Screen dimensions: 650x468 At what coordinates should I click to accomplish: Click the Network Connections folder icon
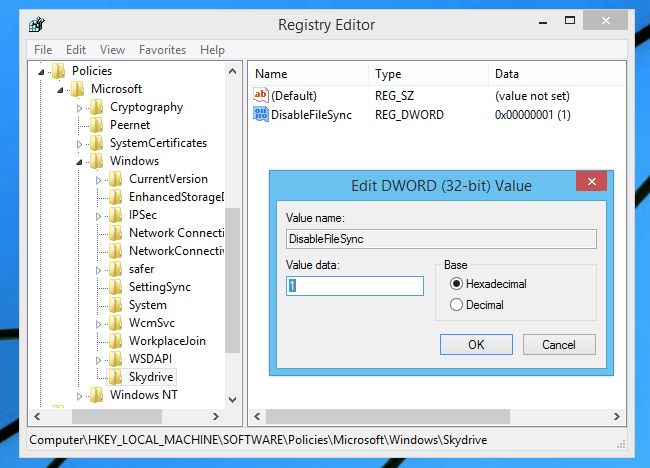[x=116, y=233]
